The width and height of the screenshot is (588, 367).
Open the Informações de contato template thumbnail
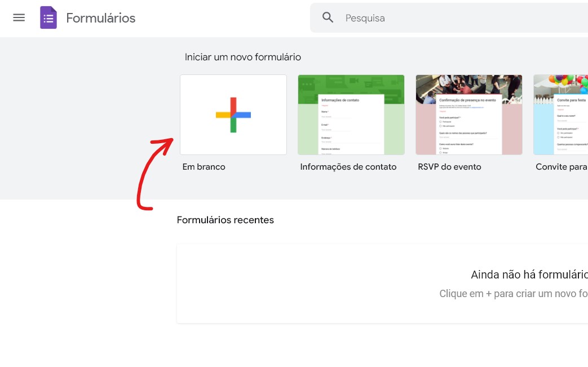[x=351, y=114]
